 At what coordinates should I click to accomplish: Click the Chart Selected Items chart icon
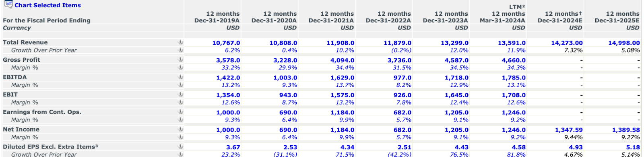(x=8, y=4)
